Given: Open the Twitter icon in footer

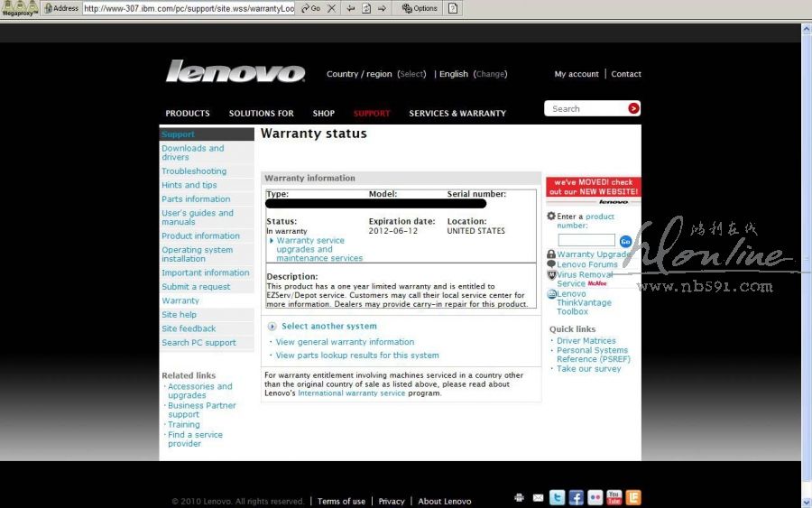Looking at the screenshot, I should (557, 498).
